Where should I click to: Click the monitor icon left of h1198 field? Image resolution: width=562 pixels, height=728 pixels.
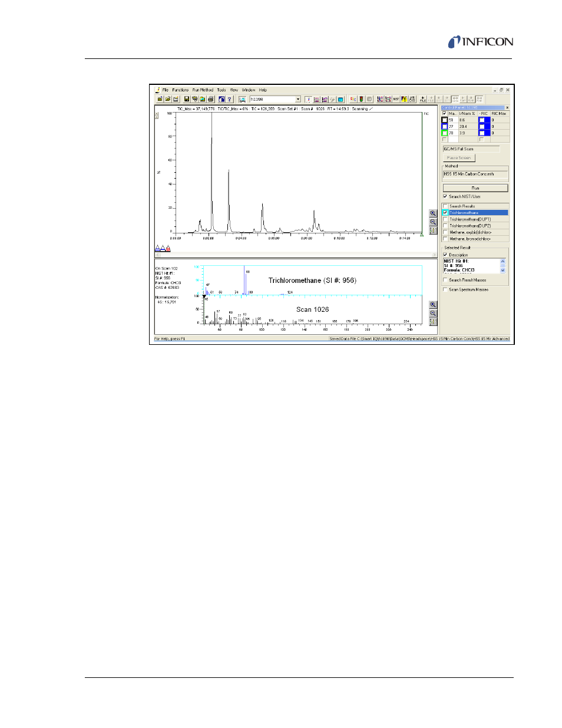(x=243, y=99)
